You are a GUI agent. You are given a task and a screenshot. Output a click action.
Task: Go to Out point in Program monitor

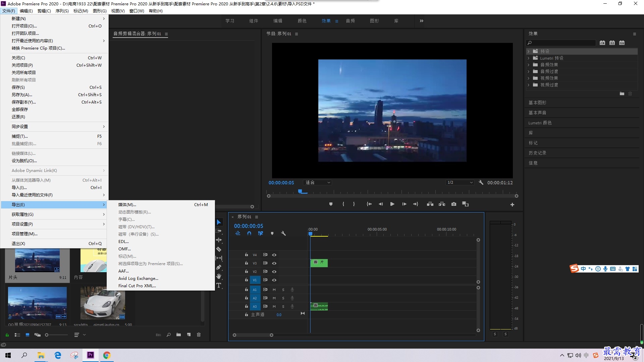[416, 204]
